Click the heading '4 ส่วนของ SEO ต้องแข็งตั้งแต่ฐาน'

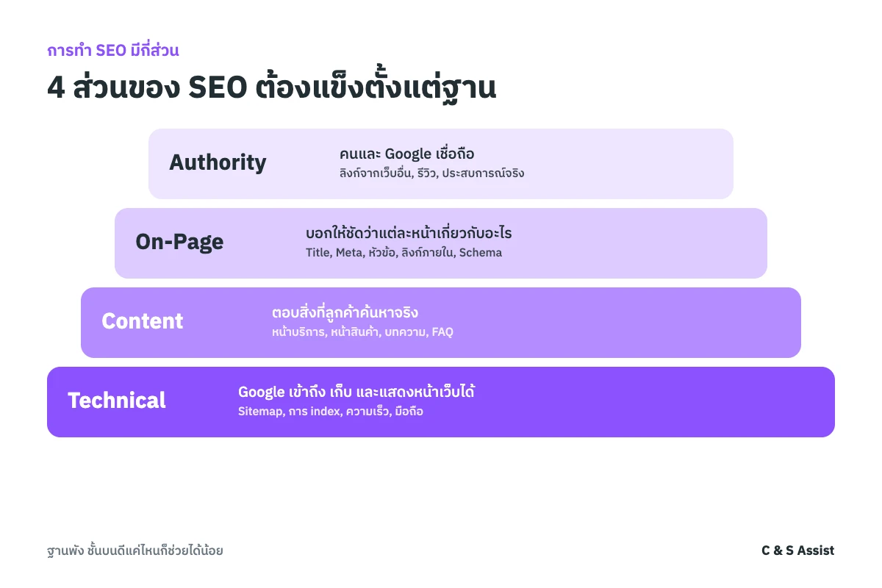click(x=271, y=87)
